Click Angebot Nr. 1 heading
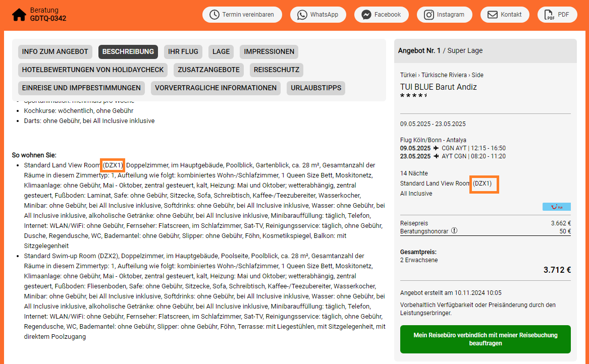The height and width of the screenshot is (364, 589). coord(419,50)
